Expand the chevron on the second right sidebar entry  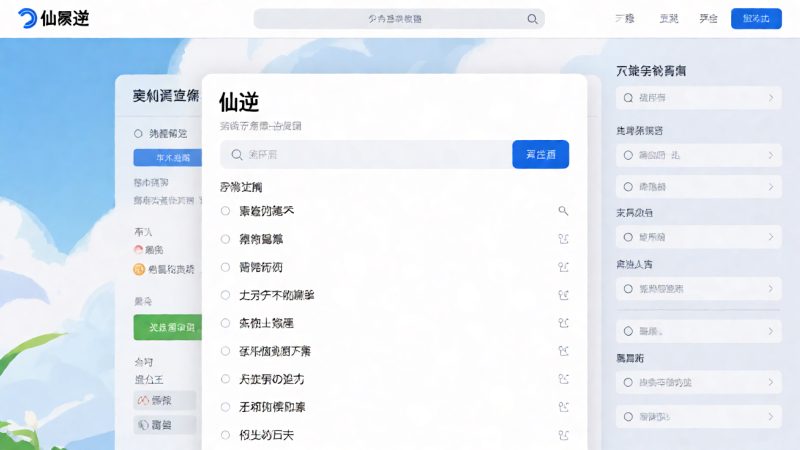pos(771,155)
